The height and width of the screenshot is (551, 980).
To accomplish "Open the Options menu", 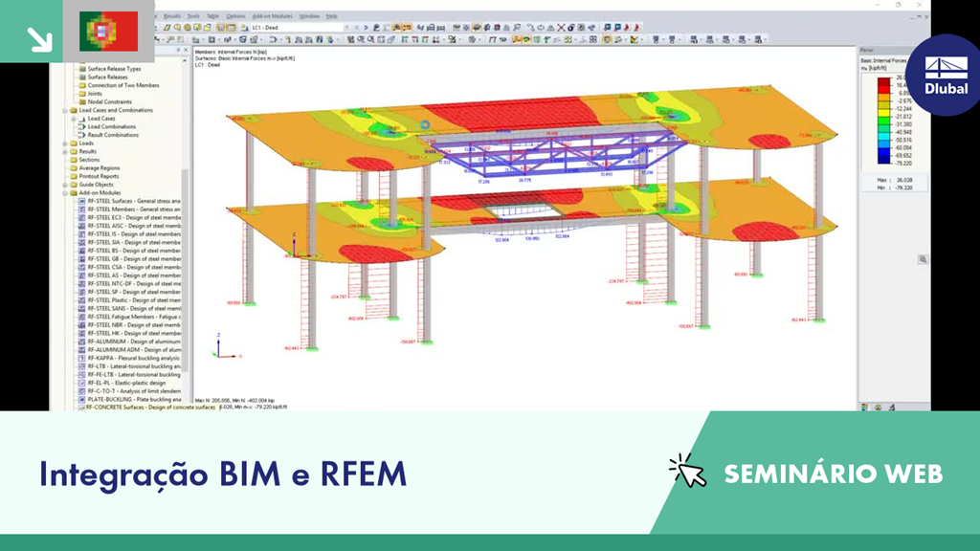I will (x=235, y=16).
